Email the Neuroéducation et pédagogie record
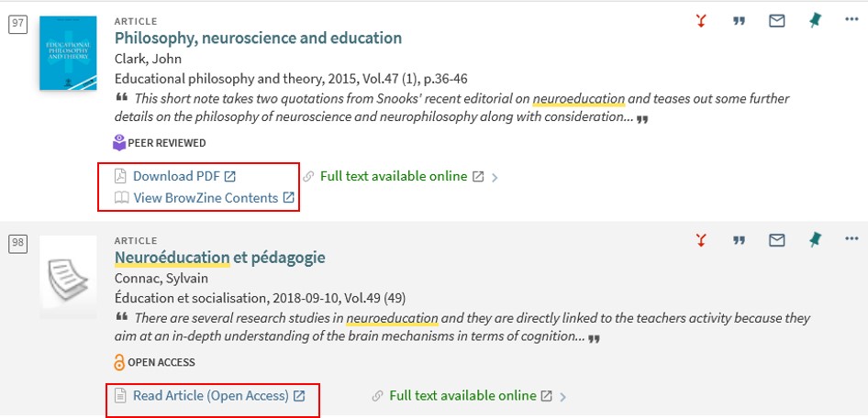This screenshot has width=868, height=418. [776, 240]
